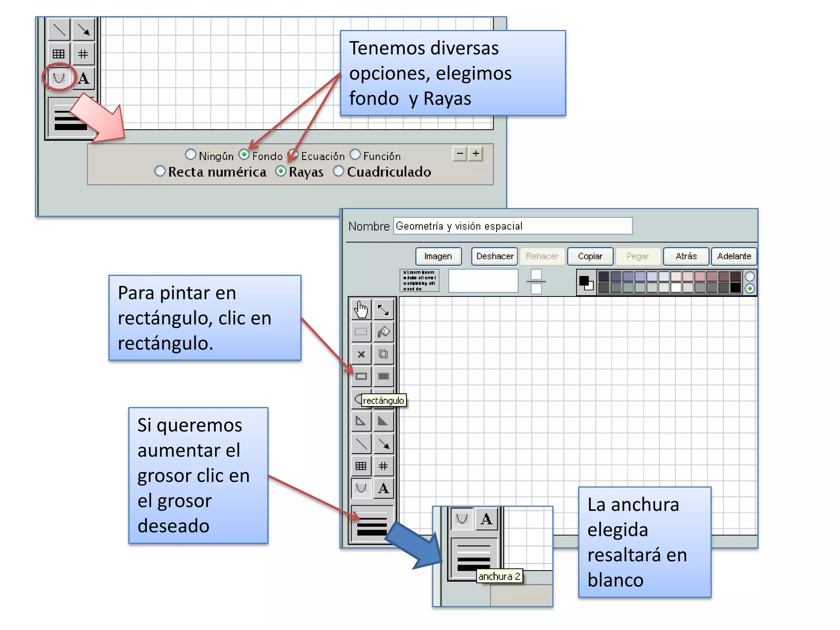Click the overlapping squares duplicate tool
The height and width of the screenshot is (630, 840).
pyautogui.click(x=383, y=354)
